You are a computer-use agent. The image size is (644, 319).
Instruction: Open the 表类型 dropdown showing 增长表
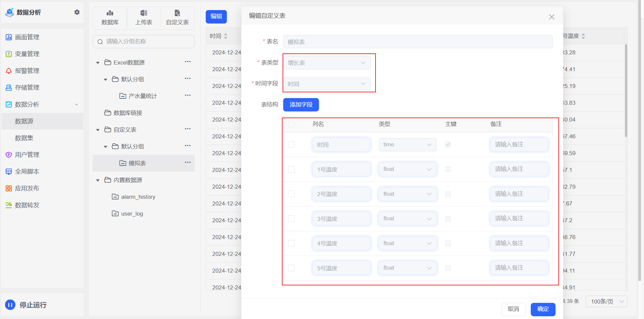(327, 63)
